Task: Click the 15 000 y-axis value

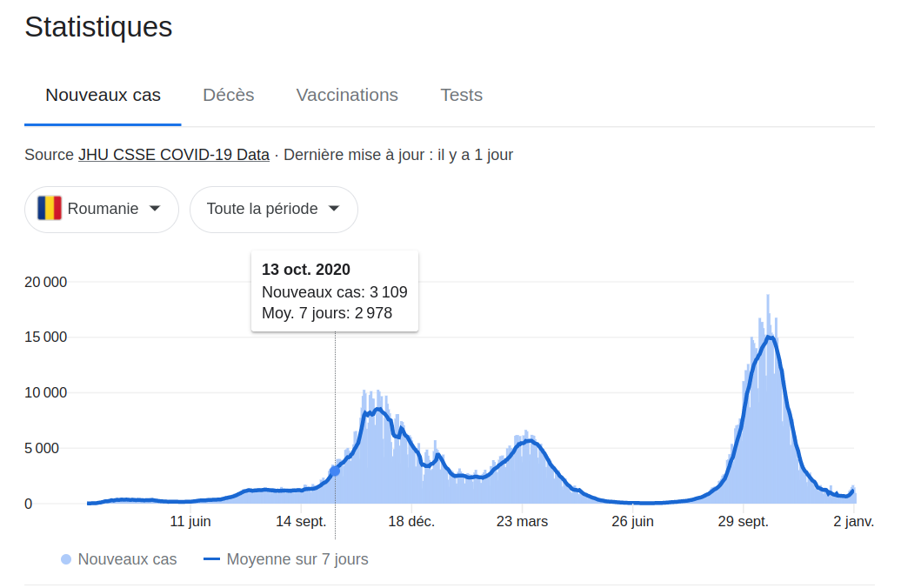Action: [45, 337]
